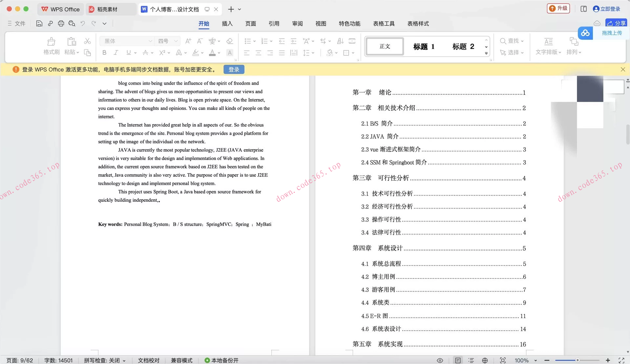
Task: Switch to web layout view icon
Action: click(x=485, y=360)
